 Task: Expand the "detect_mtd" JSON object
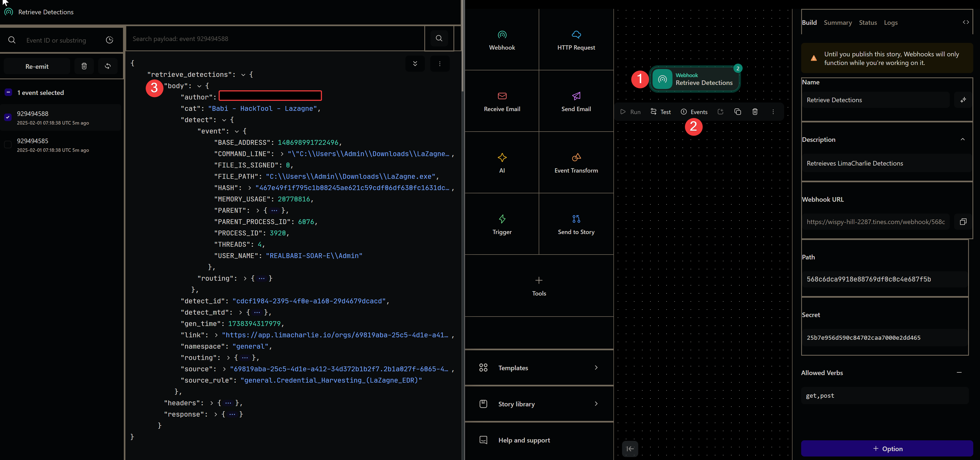pos(240,313)
